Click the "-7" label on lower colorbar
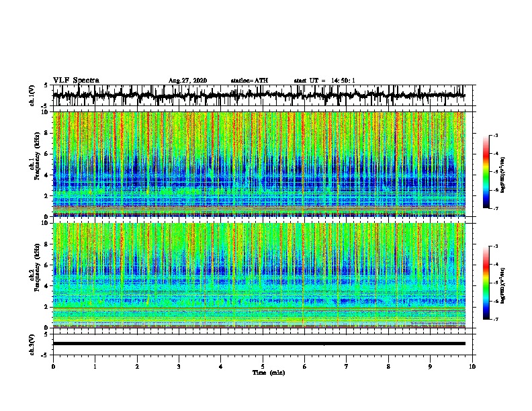 [495, 319]
